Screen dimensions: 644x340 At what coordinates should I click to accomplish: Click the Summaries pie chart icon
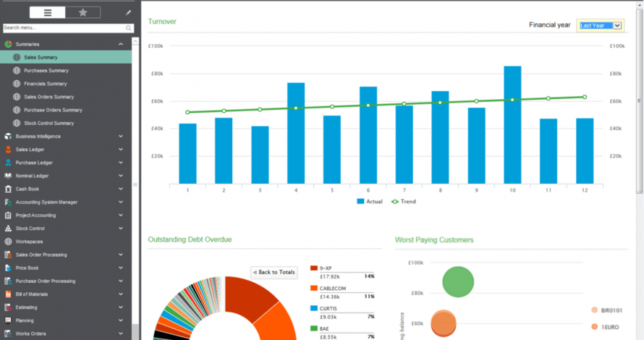pos(8,44)
